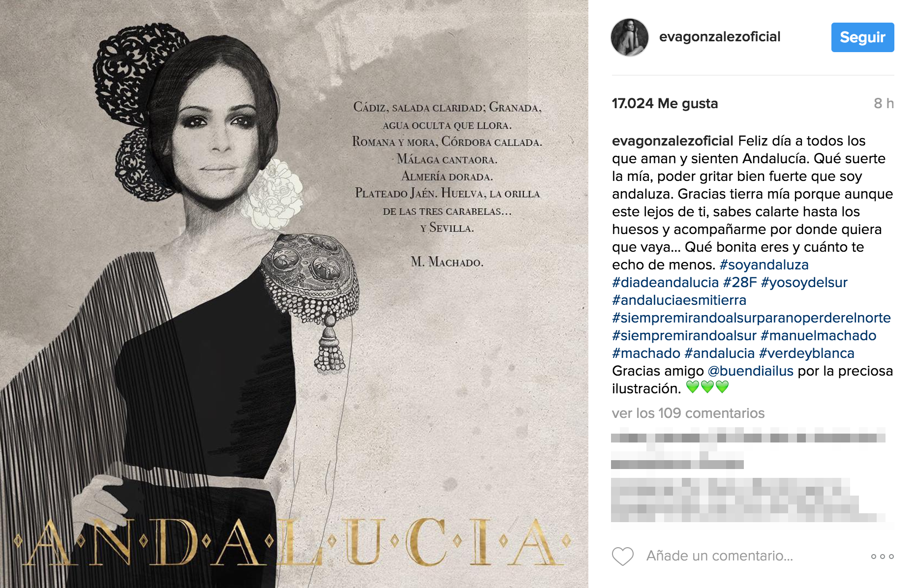
Task: Click the 8 h post timestamp
Action: 884,104
